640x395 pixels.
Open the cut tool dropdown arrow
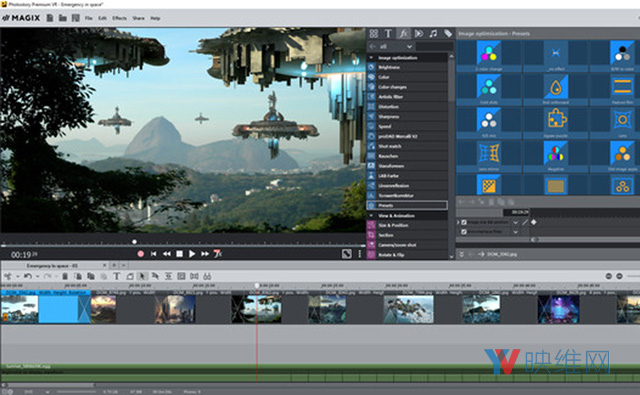(x=18, y=276)
